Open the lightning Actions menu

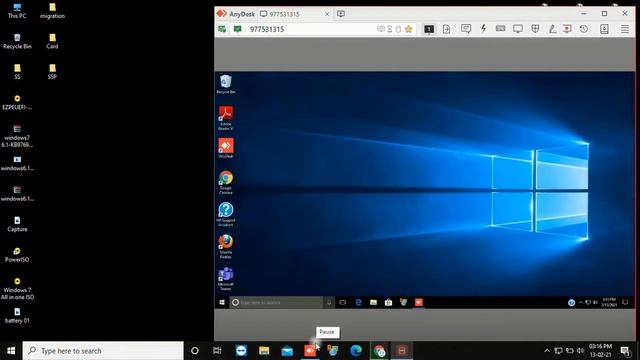point(484,29)
